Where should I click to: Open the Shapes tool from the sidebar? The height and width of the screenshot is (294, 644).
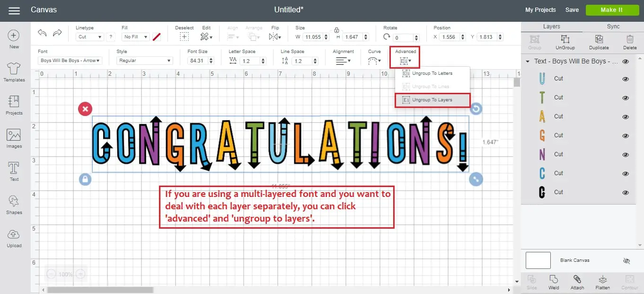14,204
